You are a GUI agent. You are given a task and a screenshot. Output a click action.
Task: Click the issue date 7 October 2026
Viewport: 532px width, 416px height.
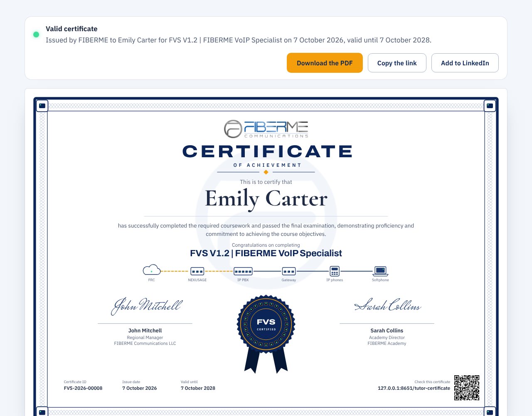[x=140, y=388]
